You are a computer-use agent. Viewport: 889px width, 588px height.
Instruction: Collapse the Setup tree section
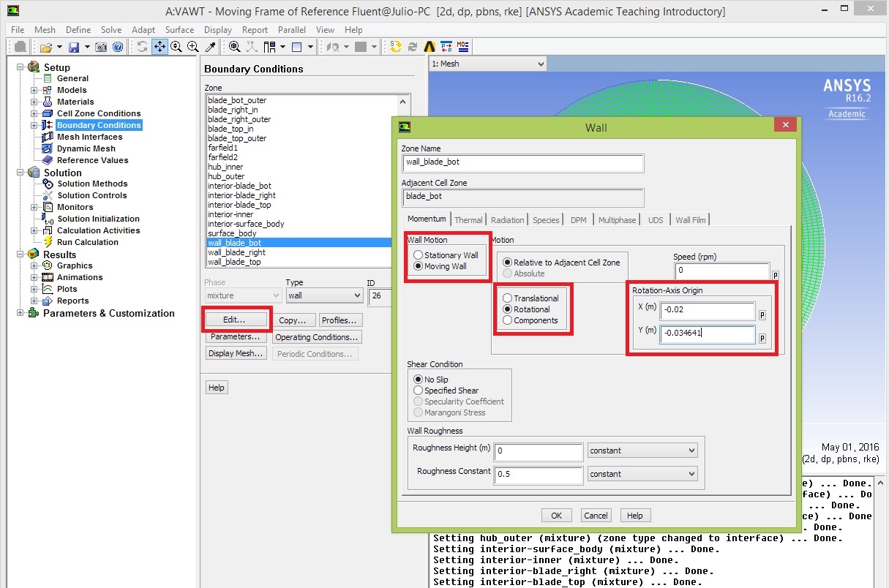tap(20, 67)
